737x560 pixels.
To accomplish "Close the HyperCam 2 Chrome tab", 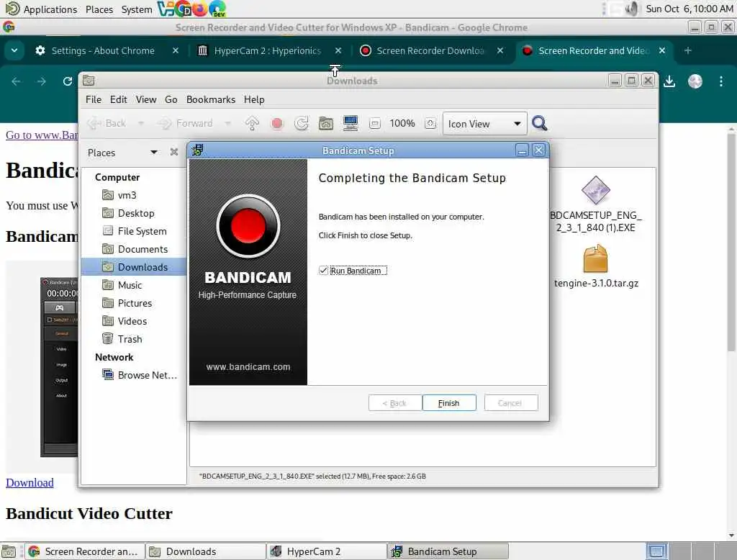I will (x=338, y=50).
